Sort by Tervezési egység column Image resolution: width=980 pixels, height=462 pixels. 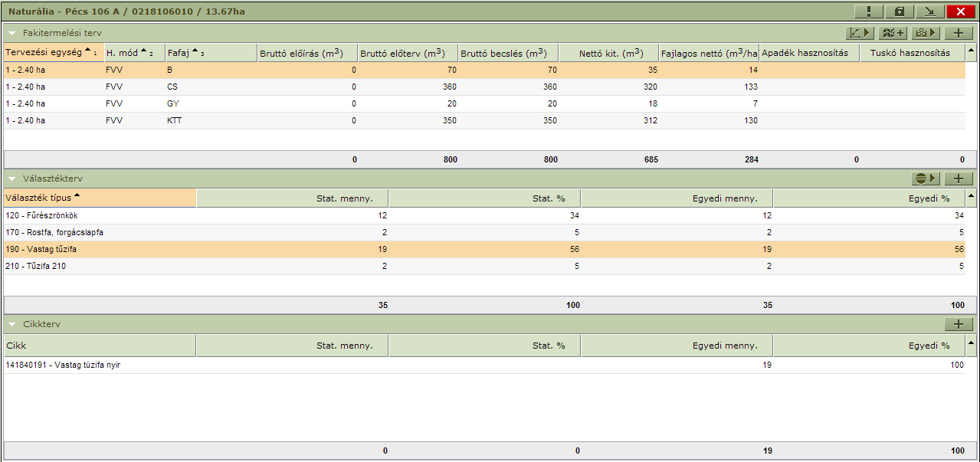[54, 52]
